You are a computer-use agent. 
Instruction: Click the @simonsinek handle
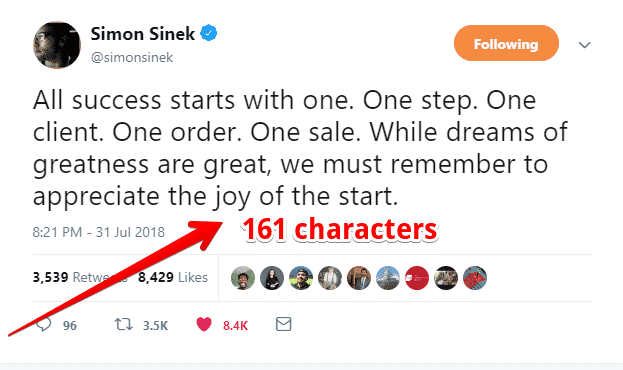point(132,58)
